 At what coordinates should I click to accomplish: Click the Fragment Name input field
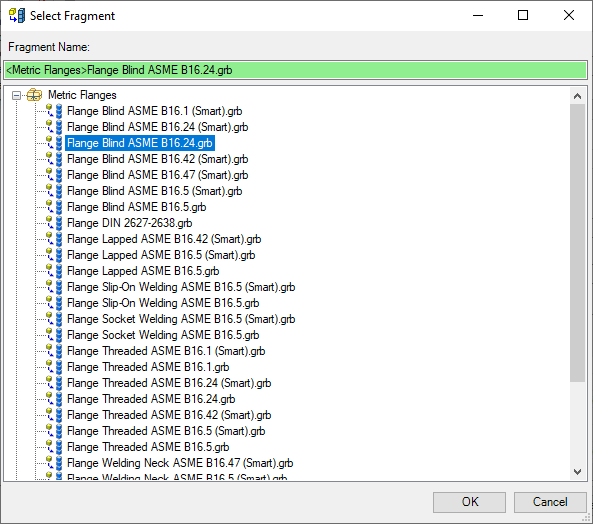tap(295, 70)
